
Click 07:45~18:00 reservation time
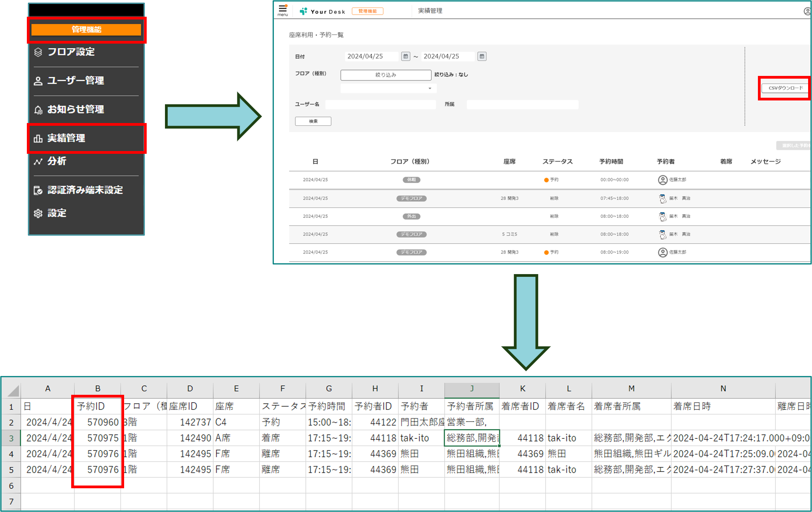(x=614, y=199)
